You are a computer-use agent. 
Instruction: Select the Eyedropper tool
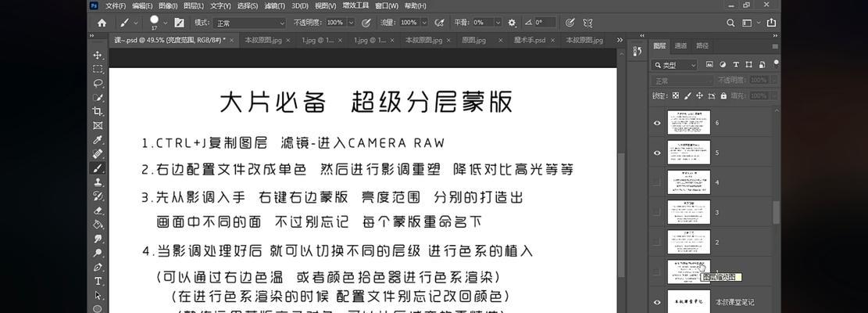[x=98, y=139]
